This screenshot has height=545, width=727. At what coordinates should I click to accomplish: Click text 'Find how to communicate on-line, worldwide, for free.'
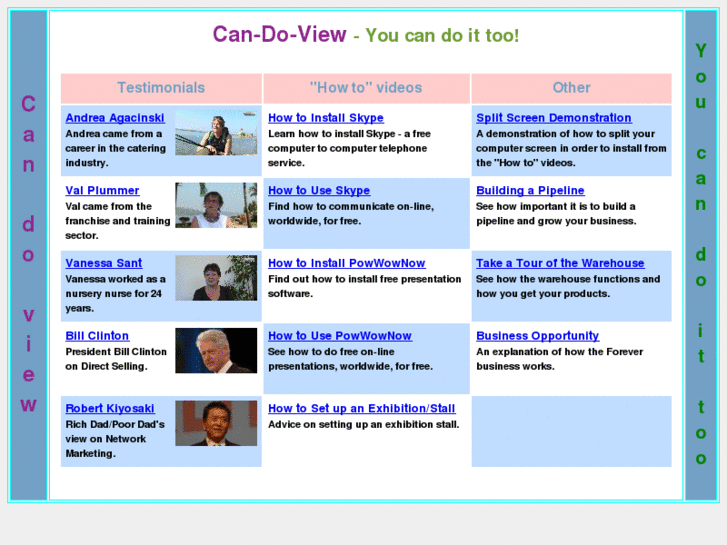351,214
